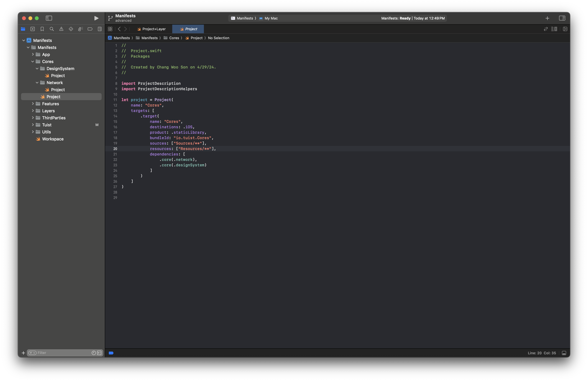This screenshot has height=381, width=588.
Task: Toggle the inspectors panel visibility
Action: pos(562,18)
